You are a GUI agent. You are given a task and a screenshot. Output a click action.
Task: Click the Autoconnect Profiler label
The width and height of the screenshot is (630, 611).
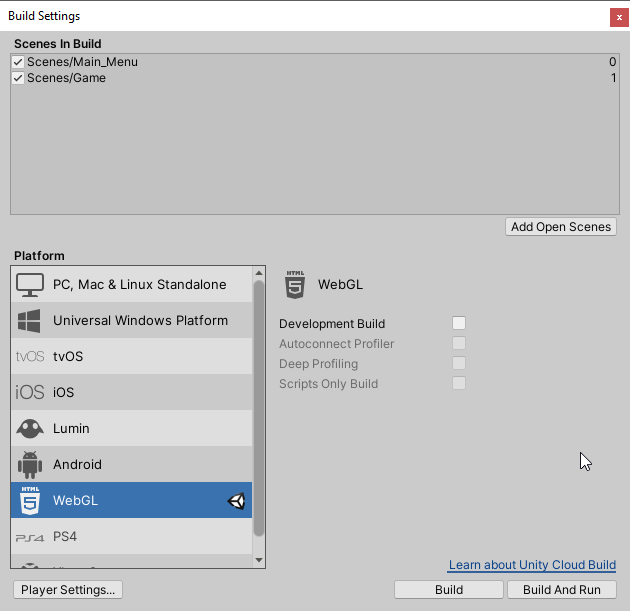(336, 344)
